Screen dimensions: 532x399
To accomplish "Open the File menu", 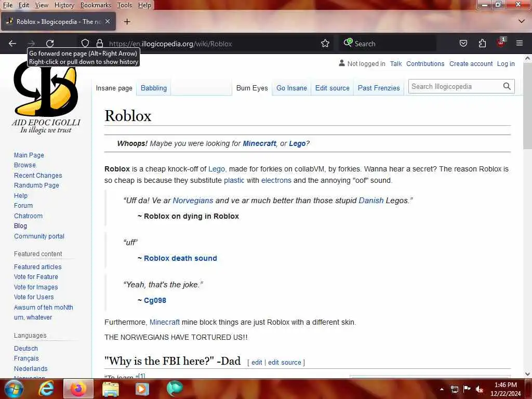I will 7,5.
